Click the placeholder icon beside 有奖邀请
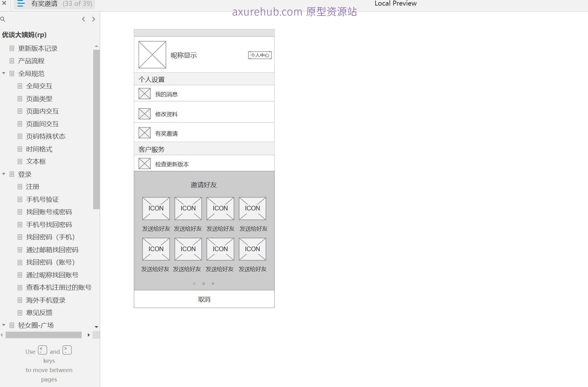Screen dimensions: 588x387 click(x=144, y=133)
